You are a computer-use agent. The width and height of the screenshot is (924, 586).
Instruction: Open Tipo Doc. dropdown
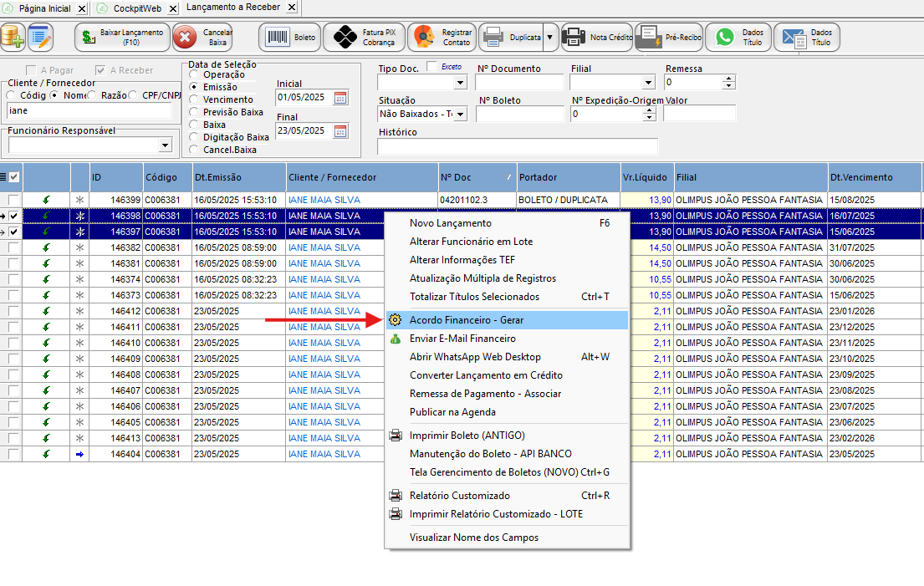(x=460, y=83)
